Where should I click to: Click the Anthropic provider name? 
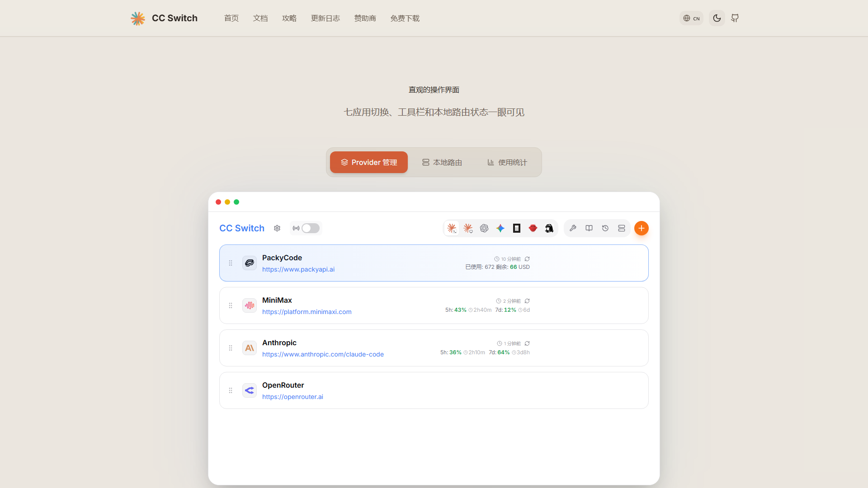[279, 343]
